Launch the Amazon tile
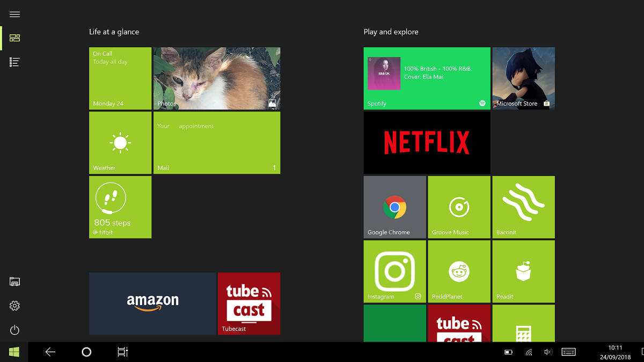 [152, 304]
